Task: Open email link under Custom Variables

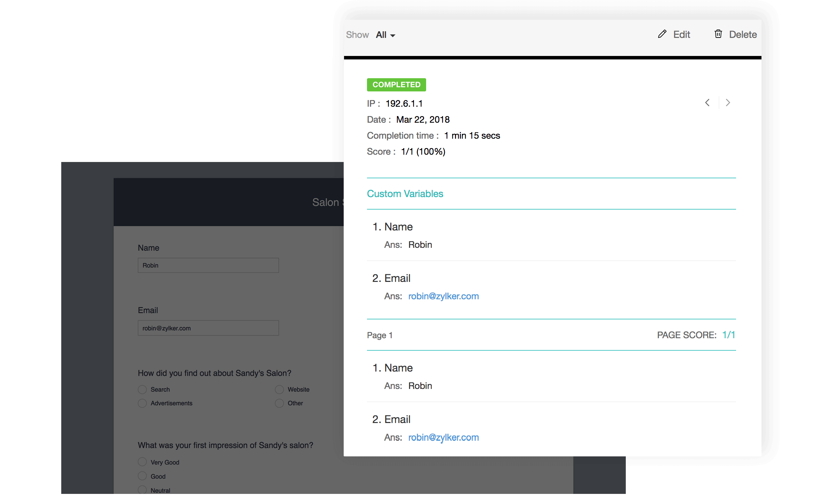Action: [443, 296]
